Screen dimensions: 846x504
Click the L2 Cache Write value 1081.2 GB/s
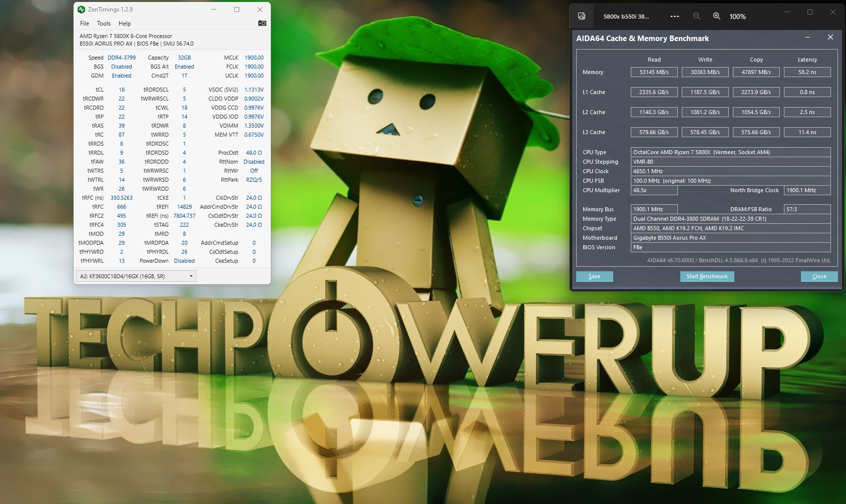coord(705,112)
